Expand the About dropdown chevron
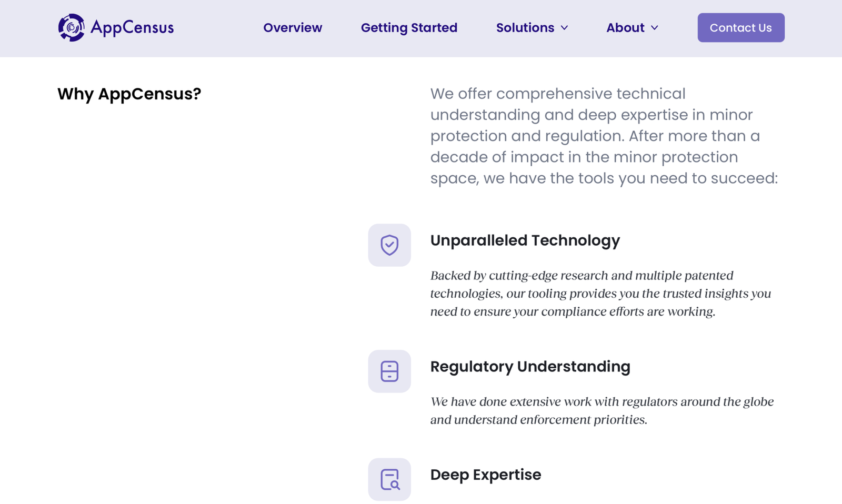The height and width of the screenshot is (504, 842). 655,28
